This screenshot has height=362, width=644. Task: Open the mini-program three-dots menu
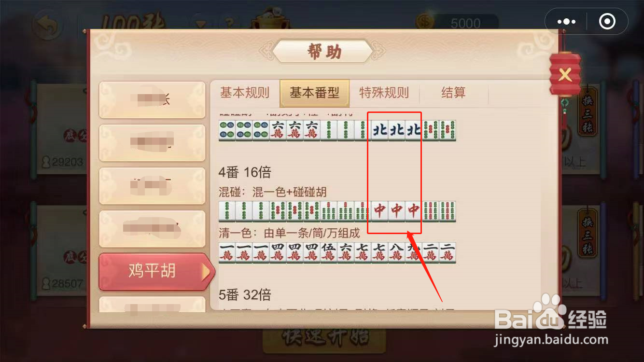click(566, 22)
